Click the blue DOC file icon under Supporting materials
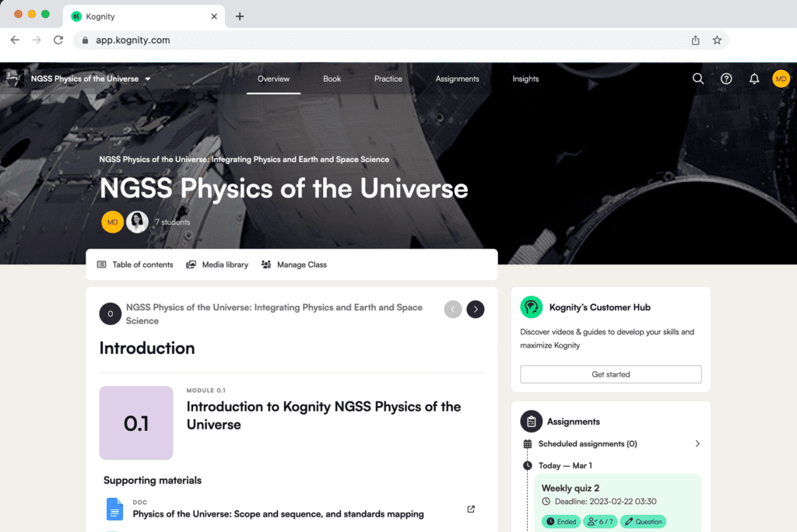 (x=114, y=509)
